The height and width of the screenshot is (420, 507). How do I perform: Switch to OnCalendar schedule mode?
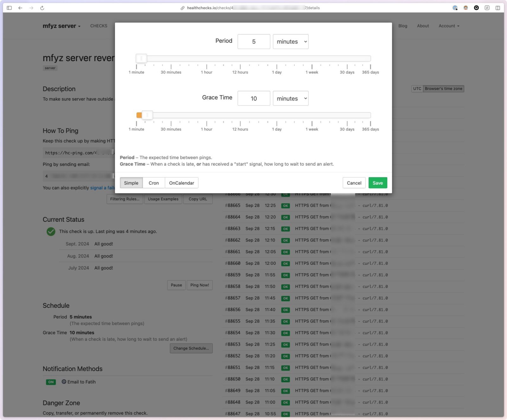point(182,183)
